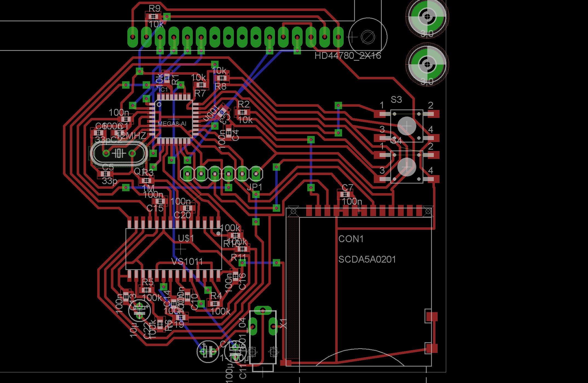Select the R2 resistor label

(243, 104)
